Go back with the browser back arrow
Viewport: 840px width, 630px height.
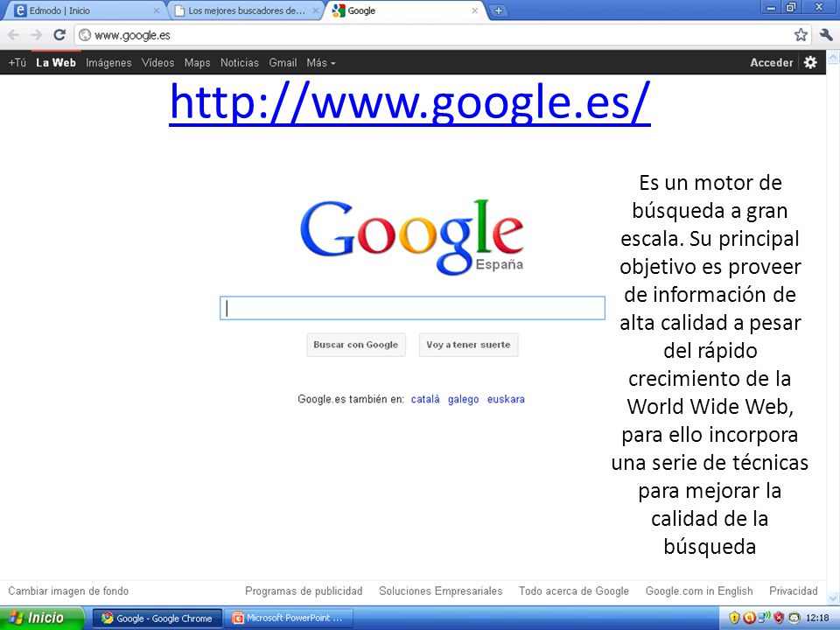click(14, 35)
